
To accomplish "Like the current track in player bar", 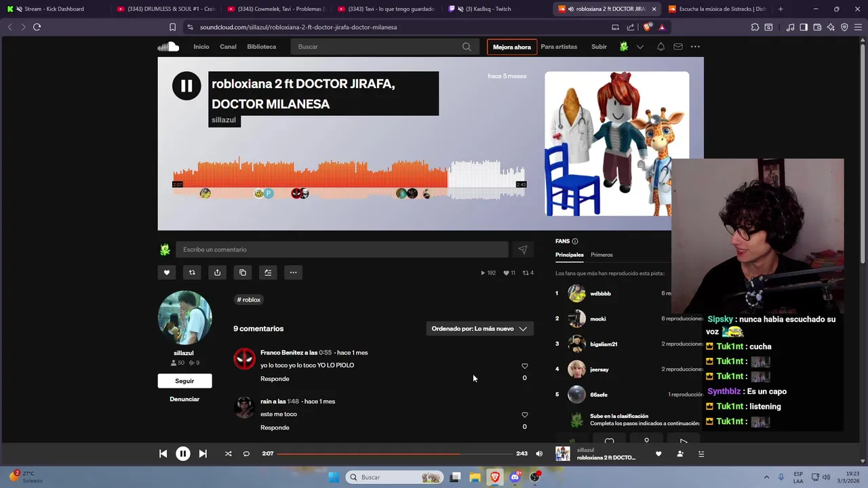I will pyautogui.click(x=658, y=453).
